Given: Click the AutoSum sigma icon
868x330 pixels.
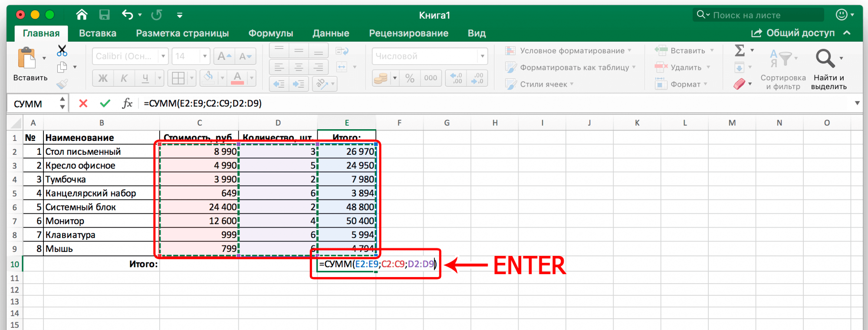Looking at the screenshot, I should (740, 51).
